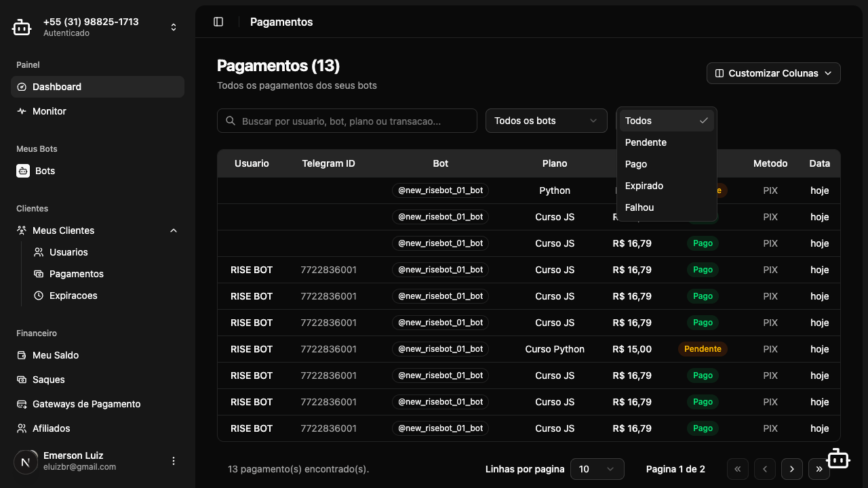Click the Dashboard gauge icon
Image resolution: width=868 pixels, height=488 pixels.
(22, 87)
